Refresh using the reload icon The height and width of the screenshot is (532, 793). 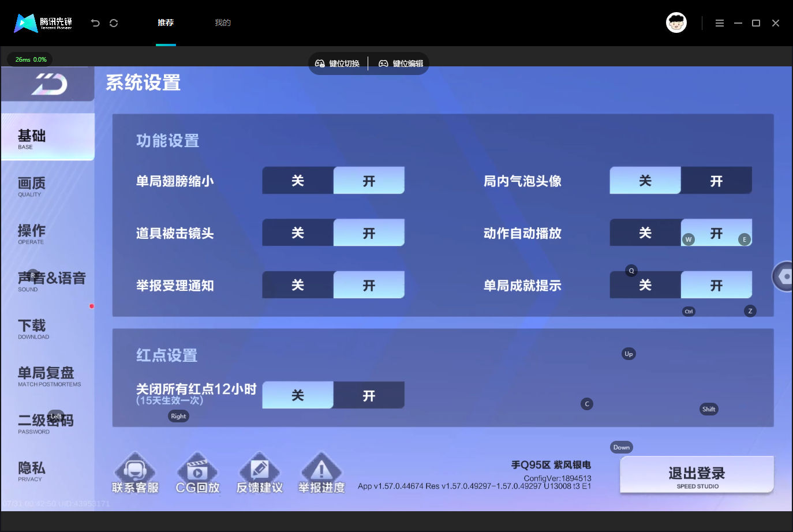[x=114, y=23]
